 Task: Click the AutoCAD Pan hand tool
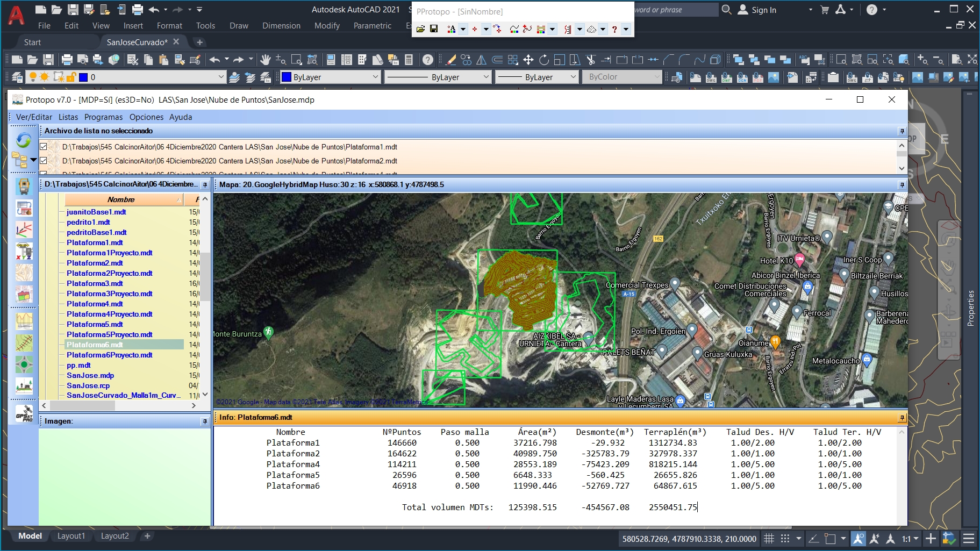[x=265, y=60]
